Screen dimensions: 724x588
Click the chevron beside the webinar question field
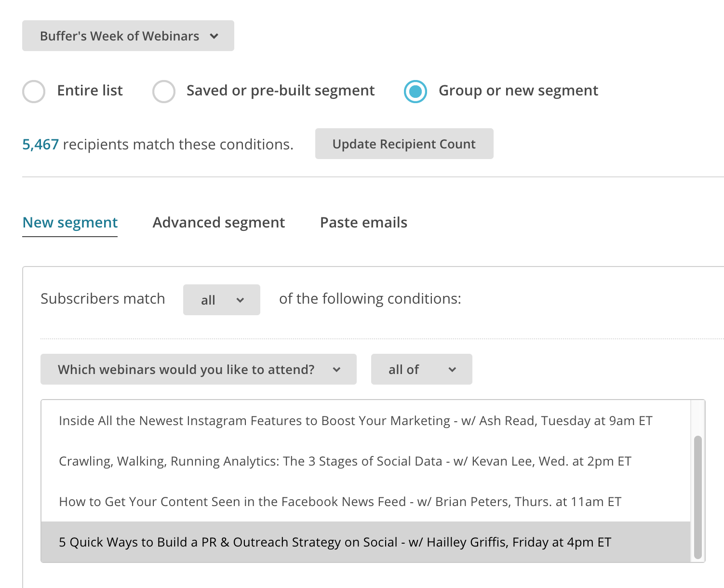pos(337,370)
